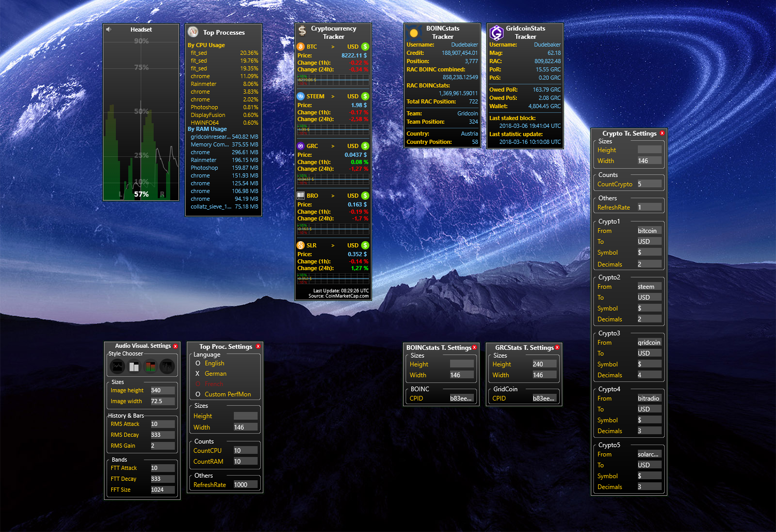The height and width of the screenshot is (532, 776).
Task: Click Crypto4 From field showing bitradio
Action: pos(649,398)
